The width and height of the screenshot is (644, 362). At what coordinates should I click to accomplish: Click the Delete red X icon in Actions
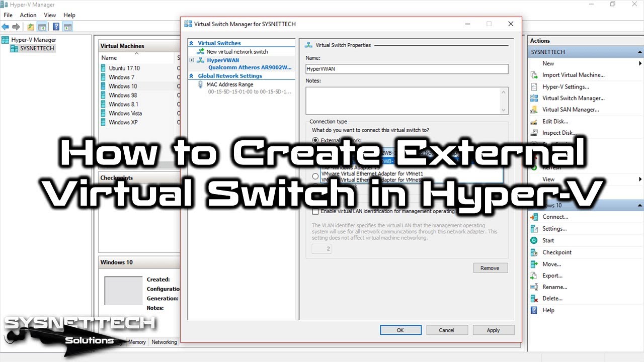[534, 299]
